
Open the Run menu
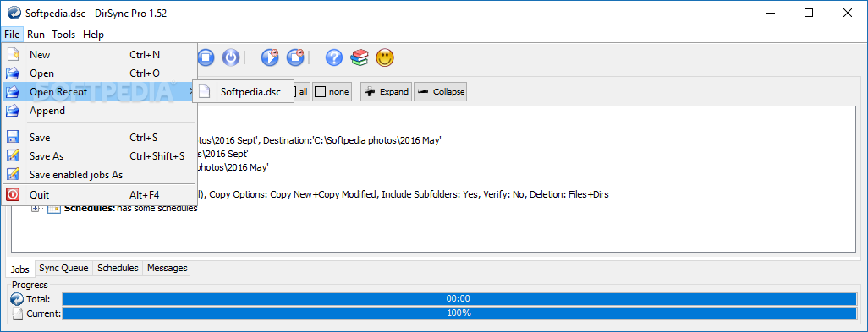coord(36,35)
